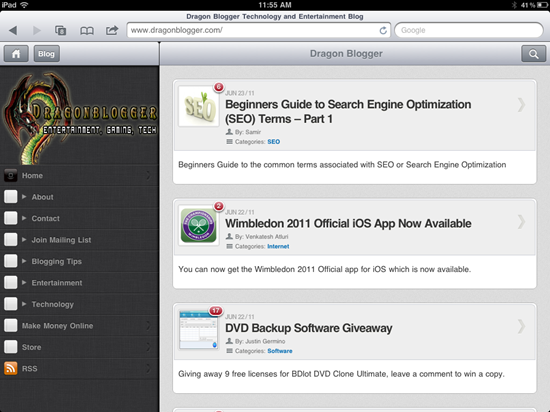Tap the home icon button
Image resolution: width=550 pixels, height=412 pixels.
[16, 54]
